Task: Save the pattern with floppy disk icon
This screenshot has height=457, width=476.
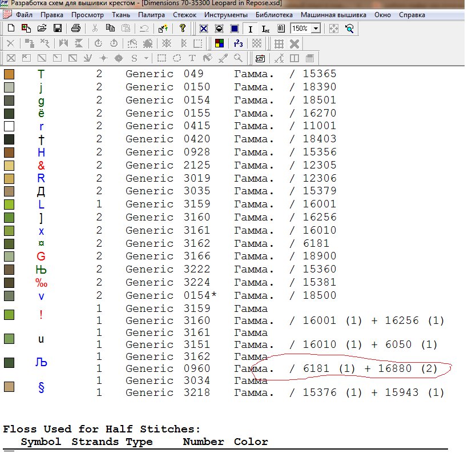Action: tap(57, 28)
